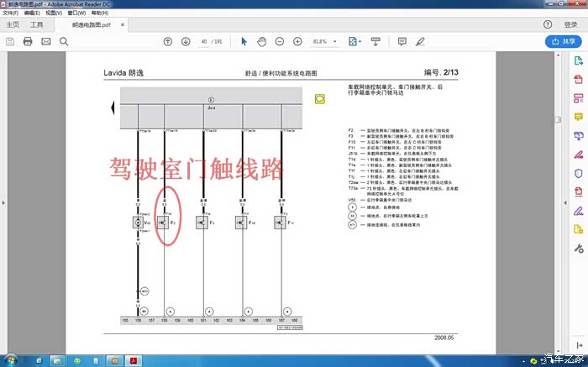
Task: Click the scrollbar up arrow
Action: (x=558, y=55)
